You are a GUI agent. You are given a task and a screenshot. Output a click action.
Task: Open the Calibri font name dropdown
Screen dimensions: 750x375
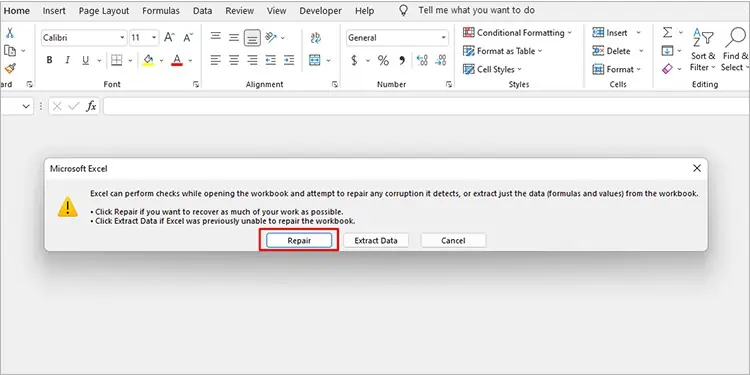point(122,37)
